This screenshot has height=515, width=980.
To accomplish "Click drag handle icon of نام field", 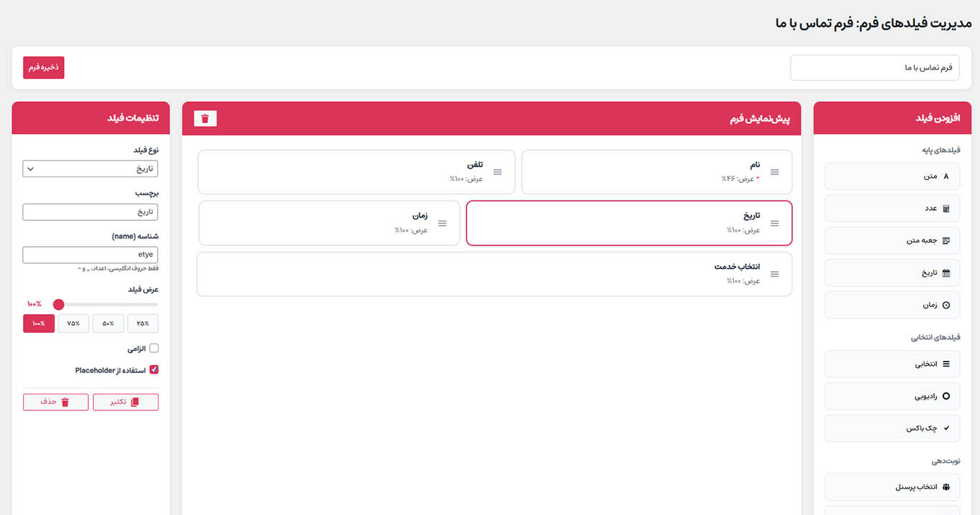I will click(x=774, y=172).
